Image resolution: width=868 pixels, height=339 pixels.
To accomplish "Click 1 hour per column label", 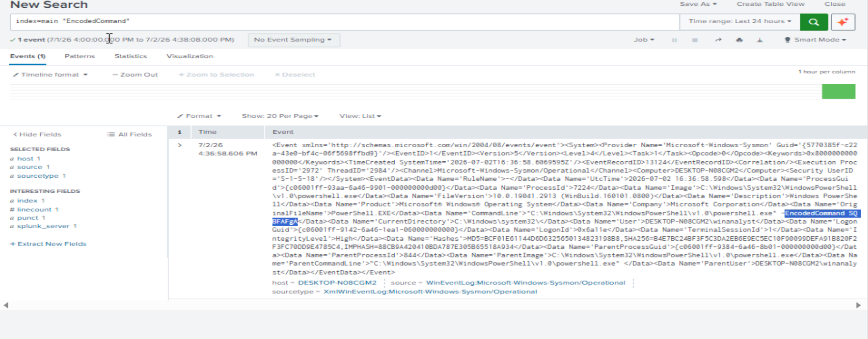I will pos(827,72).
